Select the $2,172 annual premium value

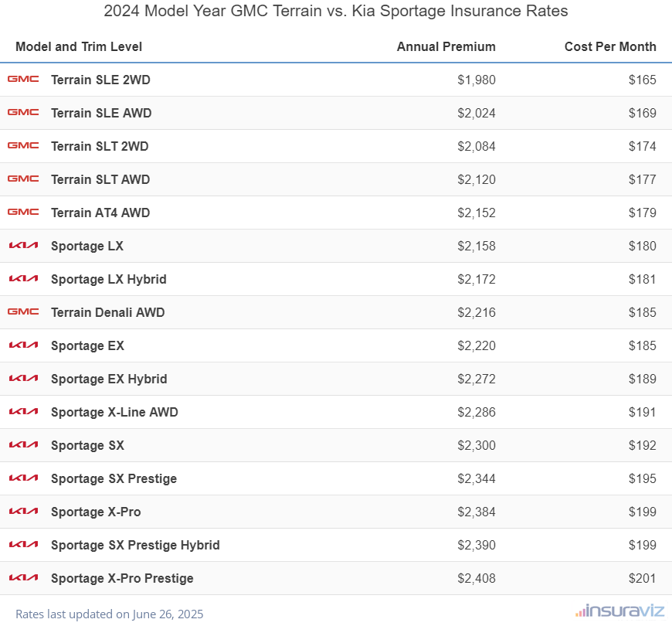point(477,279)
